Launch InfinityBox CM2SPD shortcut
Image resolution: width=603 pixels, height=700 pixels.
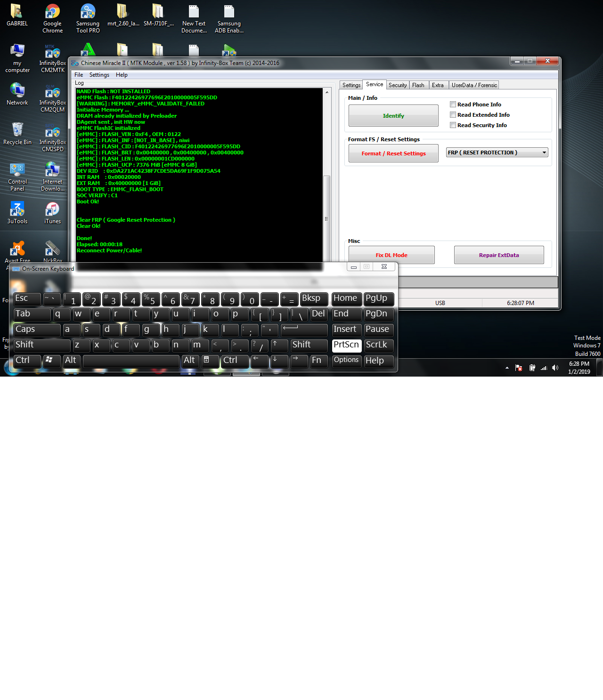pos(52,137)
